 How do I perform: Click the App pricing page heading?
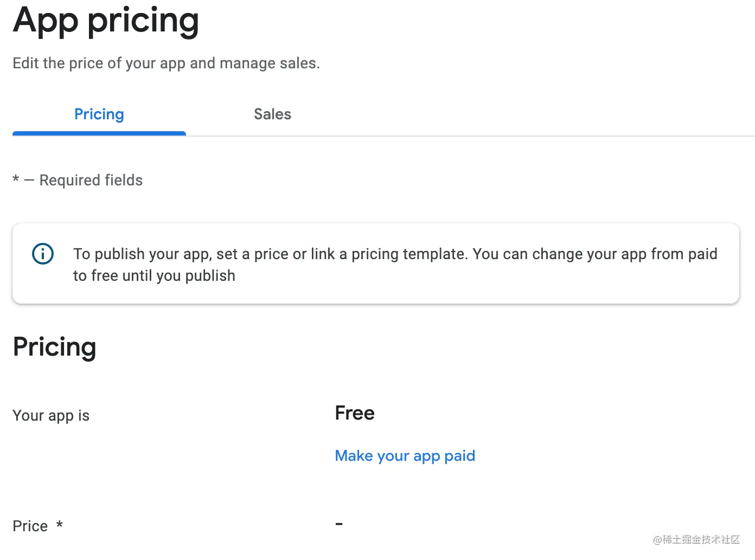[x=106, y=21]
